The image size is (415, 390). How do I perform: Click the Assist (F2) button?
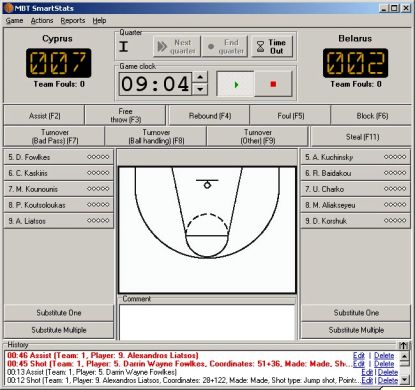[44, 116]
